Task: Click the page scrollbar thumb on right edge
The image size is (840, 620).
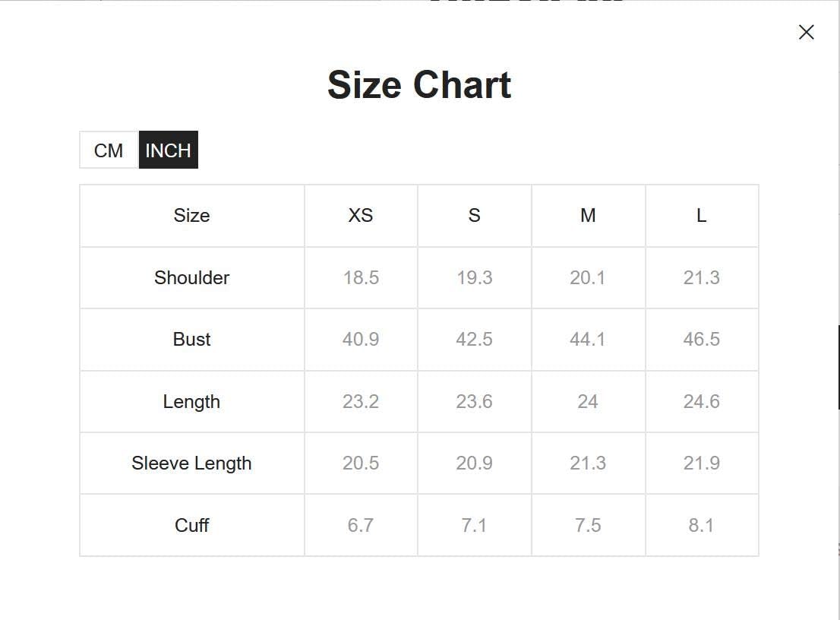Action: tap(838, 367)
